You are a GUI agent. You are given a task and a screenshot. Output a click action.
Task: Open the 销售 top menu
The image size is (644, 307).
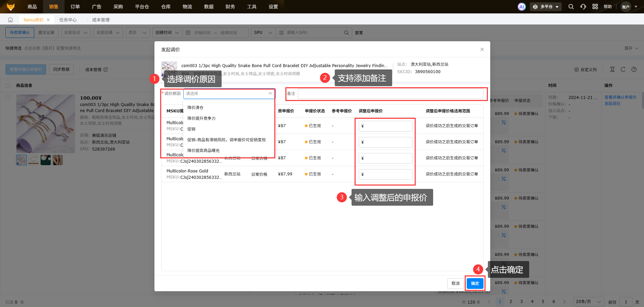54,7
